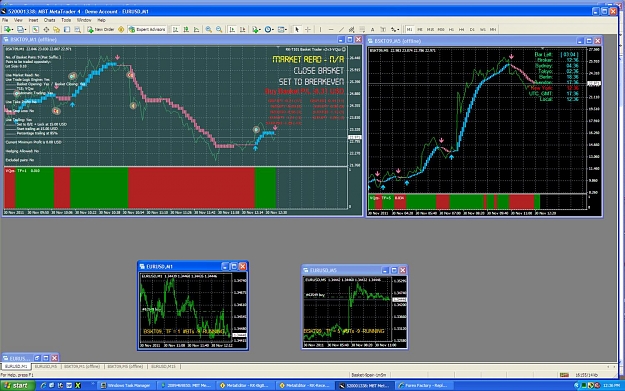
Task: Toggle the Data Window crosshair-circle icon
Action: (x=46, y=29)
